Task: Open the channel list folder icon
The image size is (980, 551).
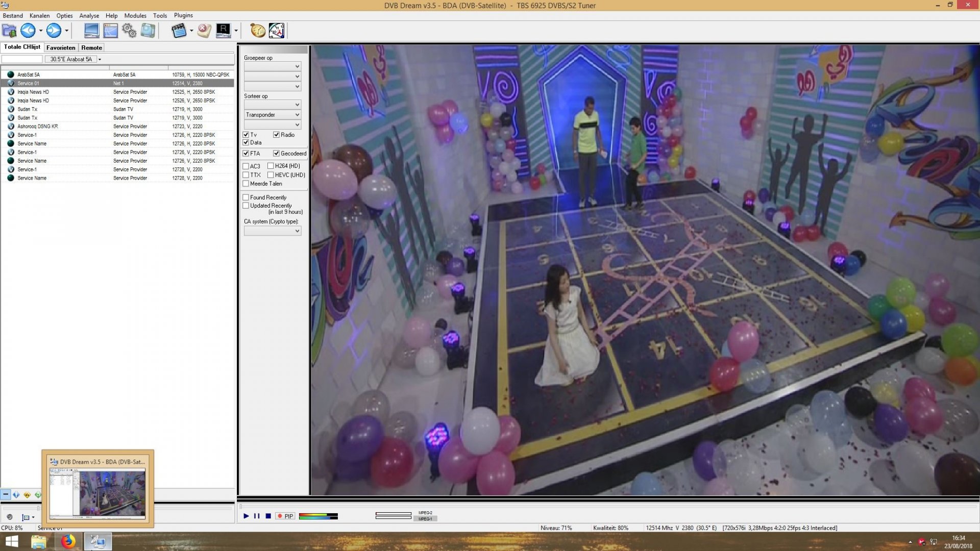Action: coord(9,31)
